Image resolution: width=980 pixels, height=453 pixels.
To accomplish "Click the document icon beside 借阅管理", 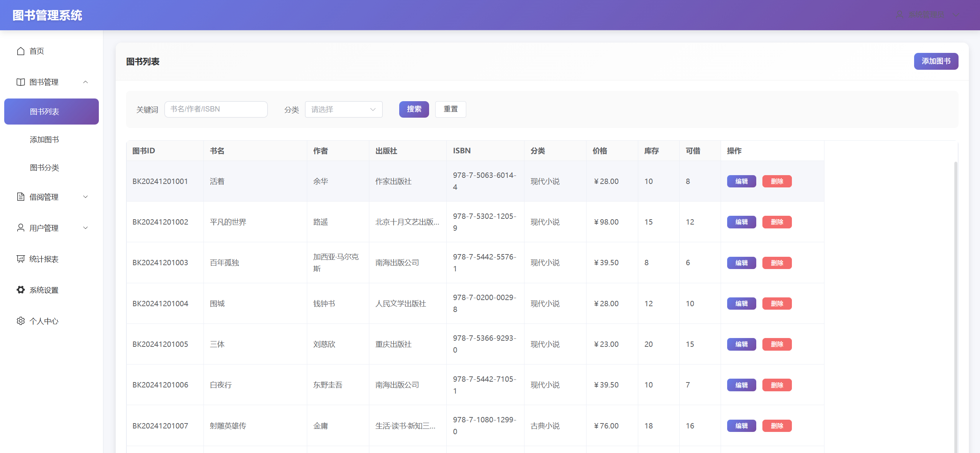I will click(x=21, y=197).
